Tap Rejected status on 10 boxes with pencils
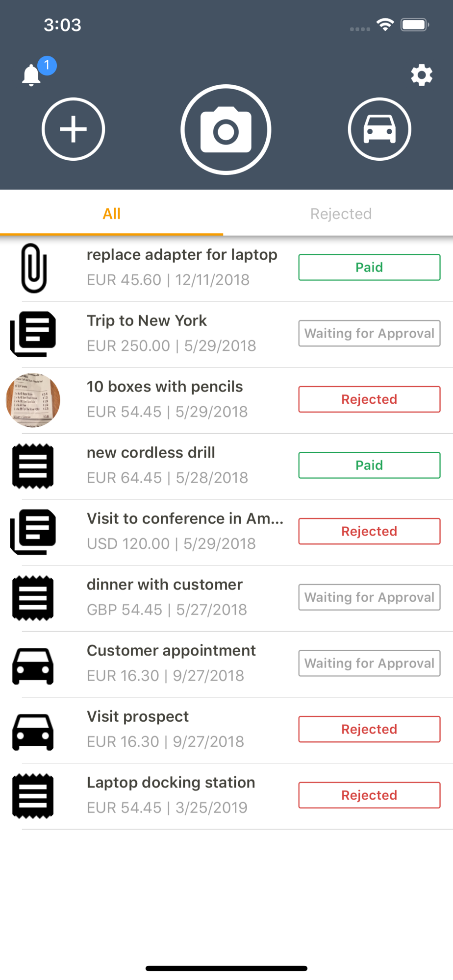Screen dimensions: 453x980 click(x=369, y=399)
